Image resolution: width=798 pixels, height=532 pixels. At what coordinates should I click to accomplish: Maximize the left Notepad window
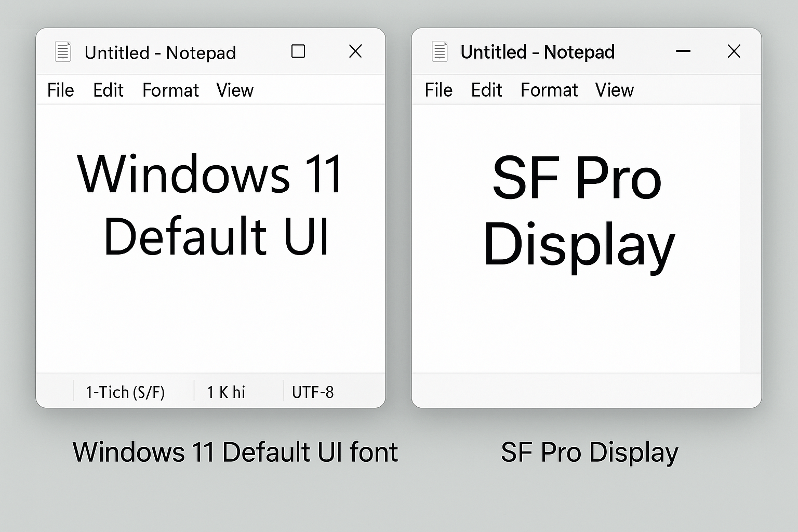point(298,51)
